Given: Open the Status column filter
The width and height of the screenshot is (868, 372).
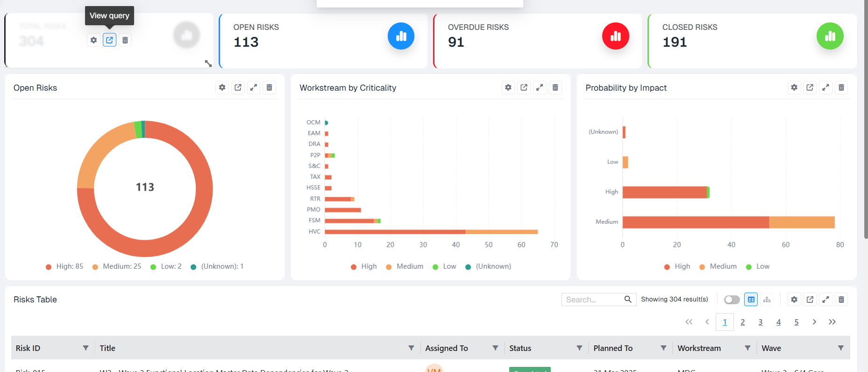Looking at the screenshot, I should click(x=579, y=348).
